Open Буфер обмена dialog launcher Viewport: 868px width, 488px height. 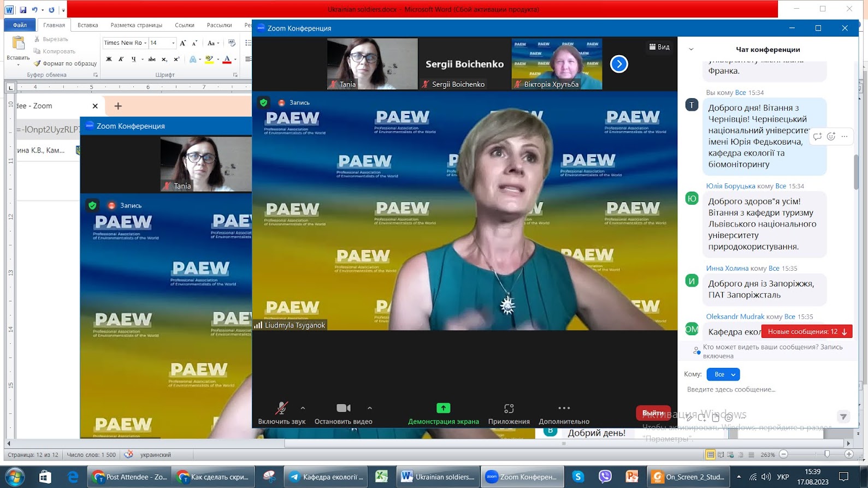pos(96,75)
